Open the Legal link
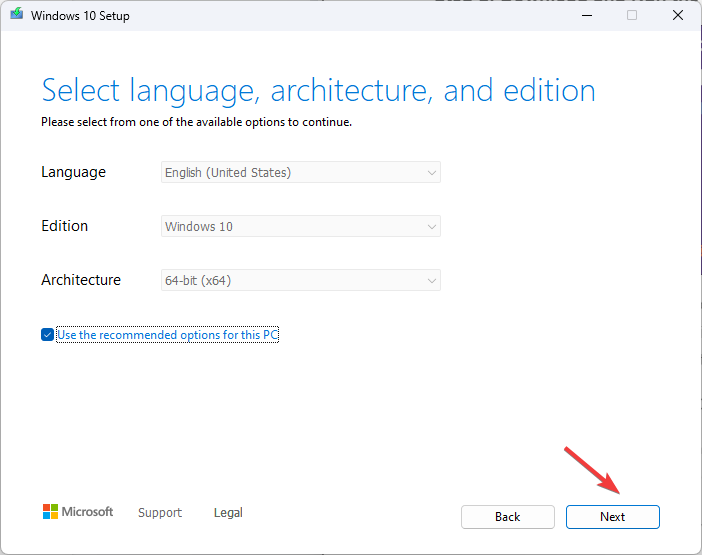702x555 pixels. coord(228,513)
